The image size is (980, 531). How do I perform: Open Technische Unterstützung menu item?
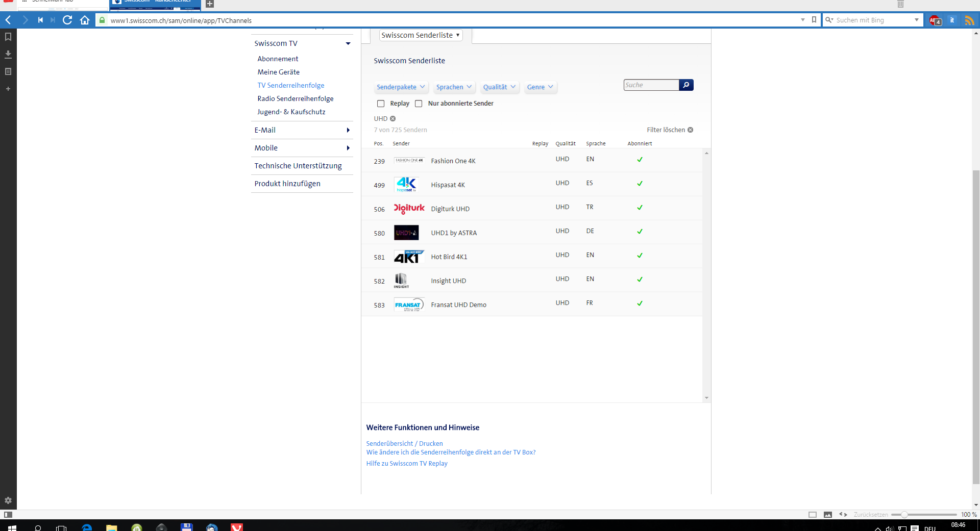coord(298,166)
